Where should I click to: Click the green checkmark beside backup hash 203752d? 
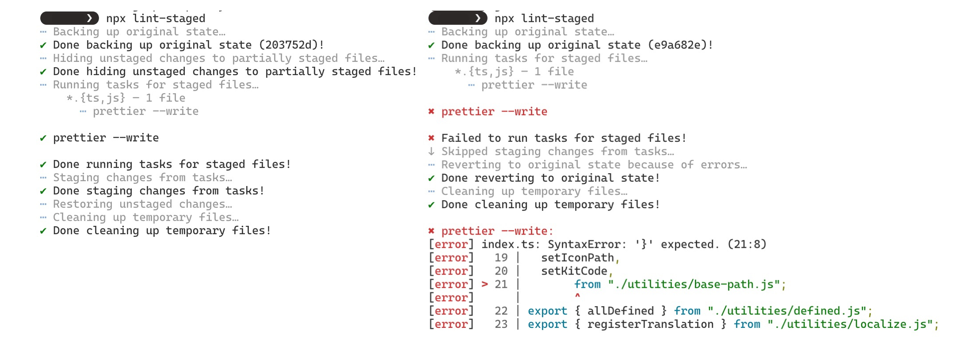[43, 45]
